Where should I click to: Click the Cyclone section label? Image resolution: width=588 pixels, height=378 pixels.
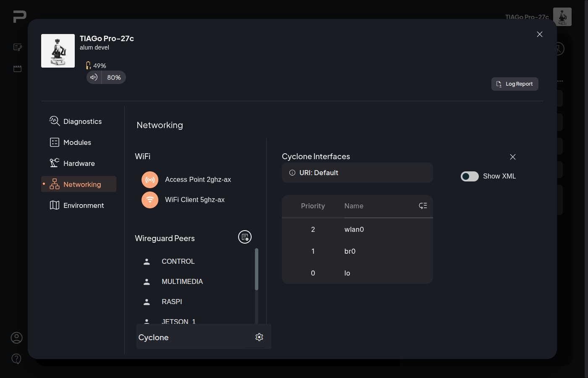tap(153, 337)
